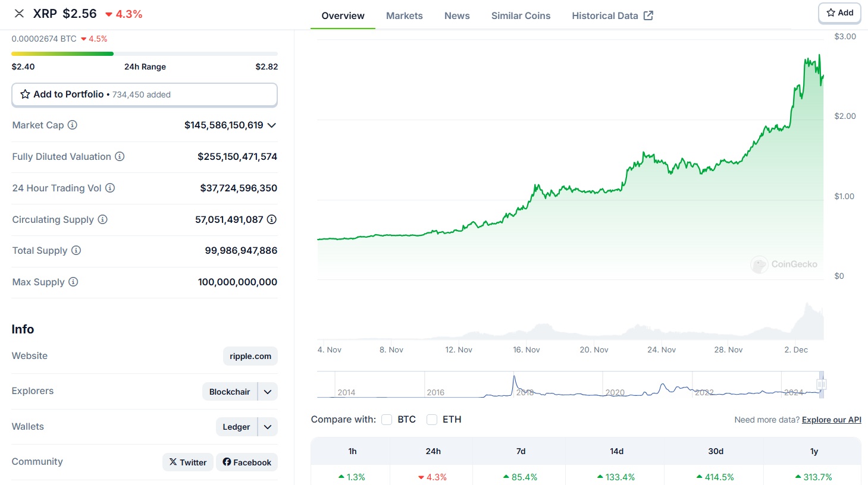Image resolution: width=868 pixels, height=485 pixels.
Task: Click the 2. Dec date label on chart
Action: tap(796, 349)
